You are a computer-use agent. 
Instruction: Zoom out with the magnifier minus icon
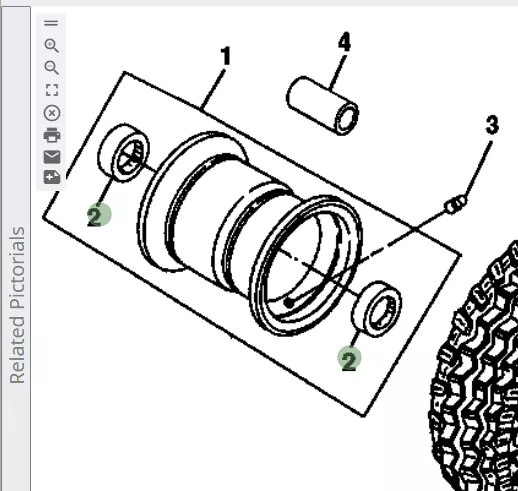point(52,68)
